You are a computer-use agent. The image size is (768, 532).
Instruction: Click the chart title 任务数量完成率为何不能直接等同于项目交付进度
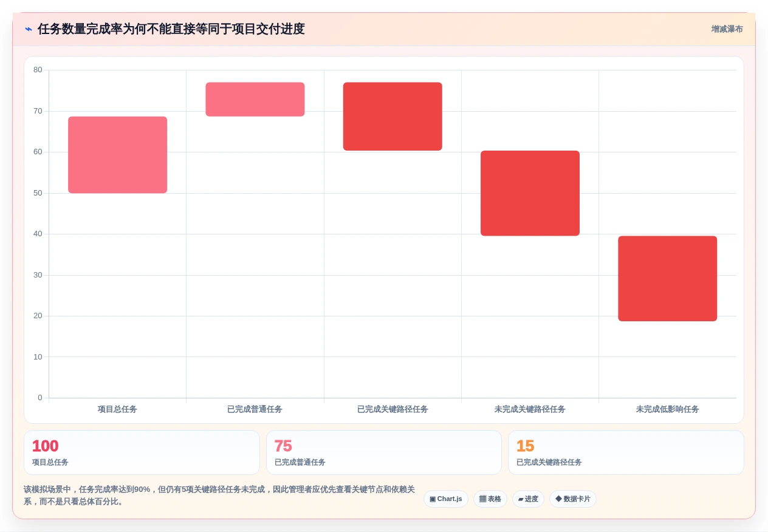[x=171, y=29]
